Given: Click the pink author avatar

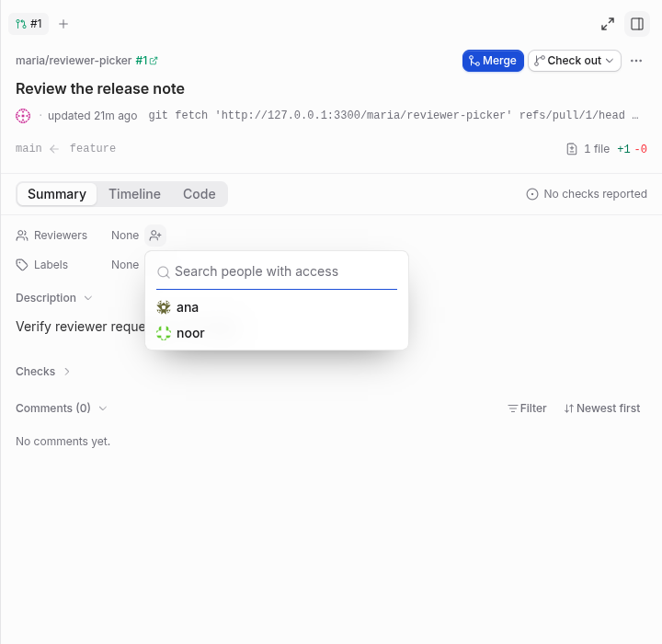Looking at the screenshot, I should click(x=23, y=115).
